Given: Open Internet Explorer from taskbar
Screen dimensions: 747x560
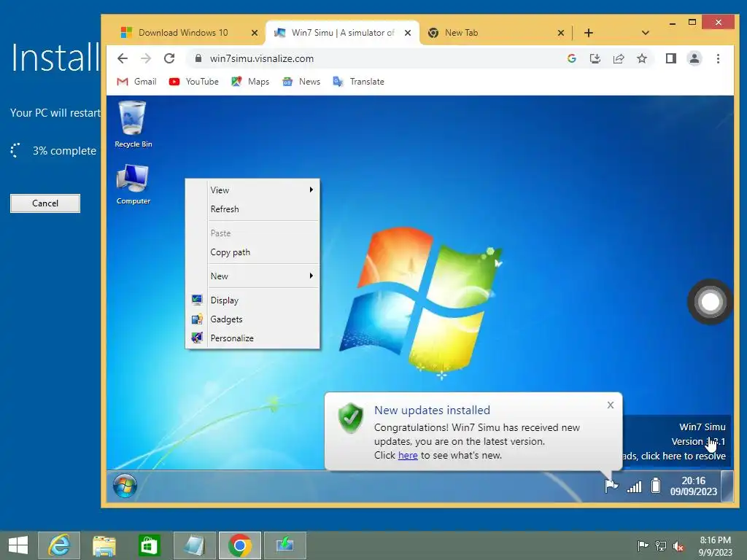Looking at the screenshot, I should pyautogui.click(x=59, y=545).
